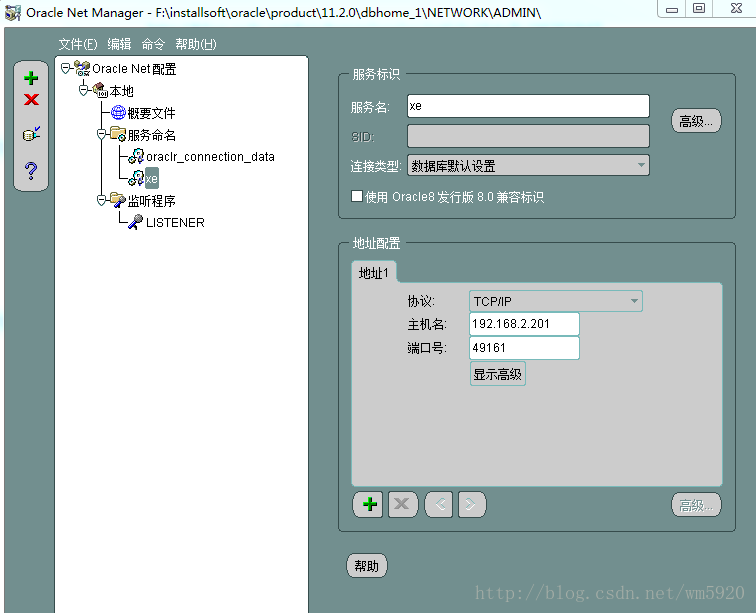Collapse the 监听程序 tree node
The image size is (756, 613).
click(101, 200)
